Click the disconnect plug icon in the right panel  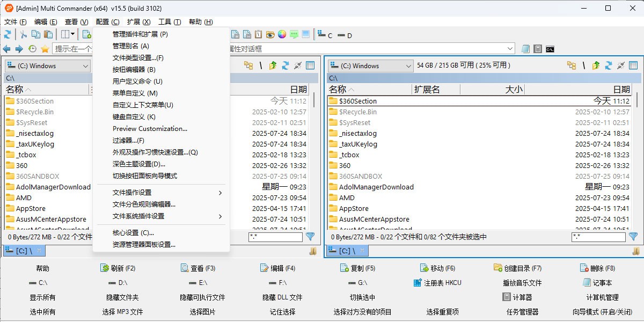pos(621,65)
